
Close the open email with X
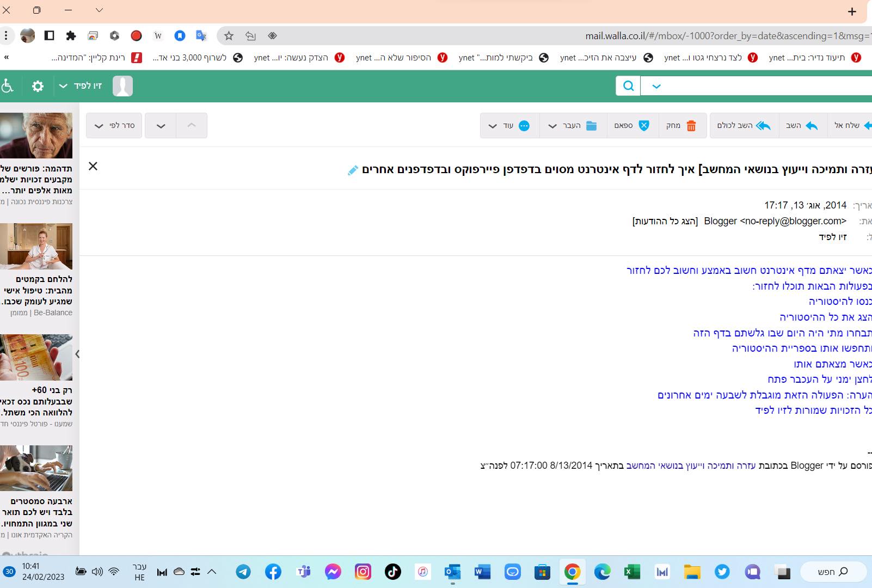point(93,166)
